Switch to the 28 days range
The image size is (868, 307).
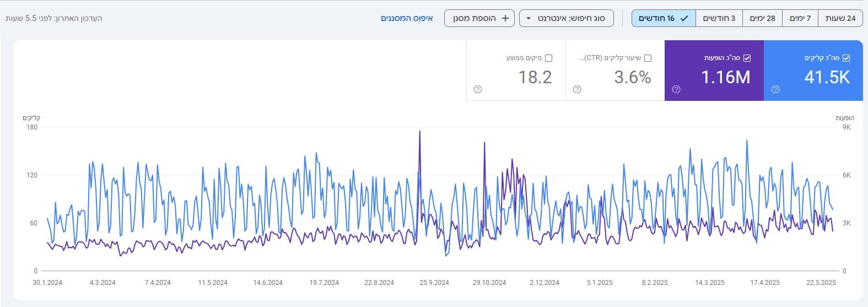tap(762, 18)
